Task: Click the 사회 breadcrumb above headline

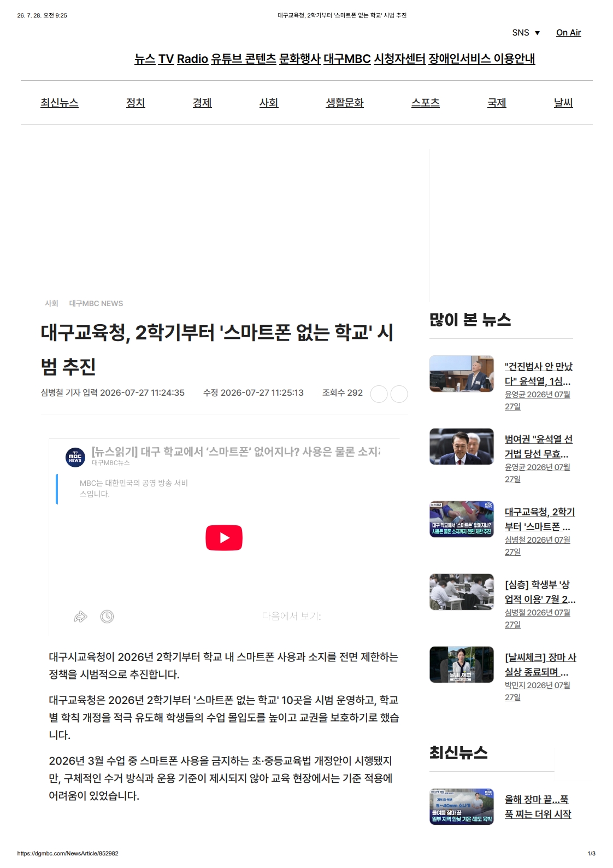Action: click(x=51, y=303)
